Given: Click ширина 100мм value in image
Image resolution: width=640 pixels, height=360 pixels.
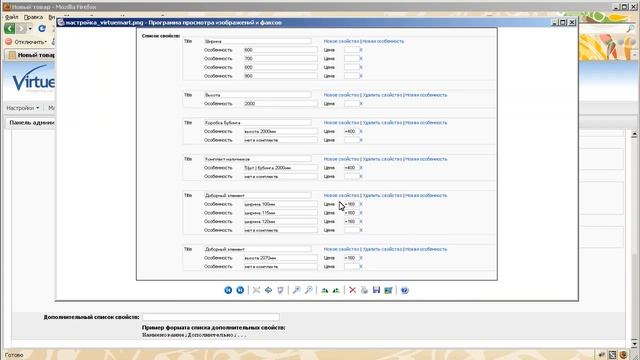Looking at the screenshot, I should click(x=260, y=204).
